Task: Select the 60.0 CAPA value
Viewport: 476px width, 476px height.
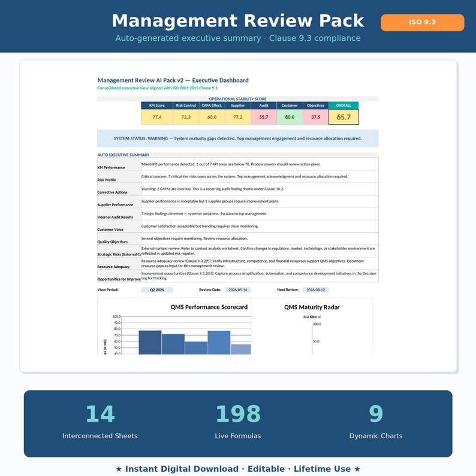Action: point(212,117)
